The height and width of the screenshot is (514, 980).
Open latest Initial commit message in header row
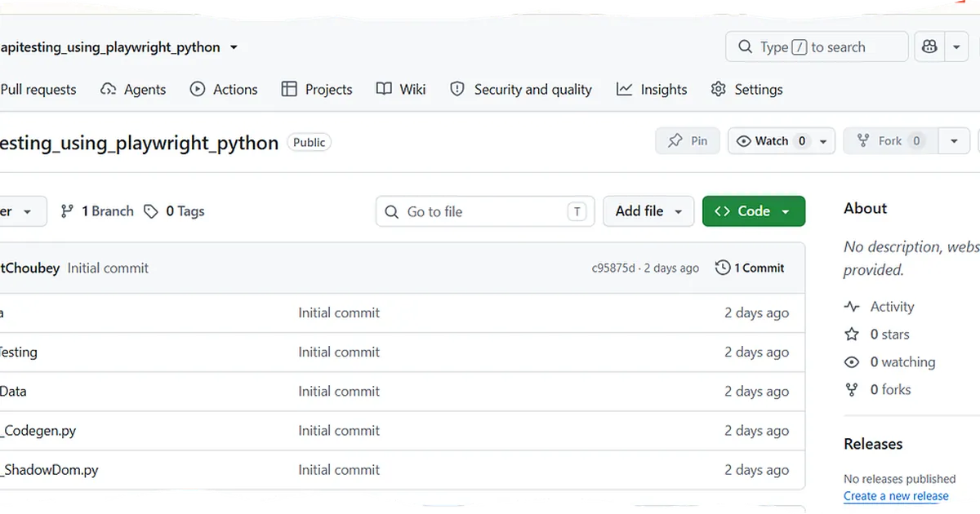(108, 268)
